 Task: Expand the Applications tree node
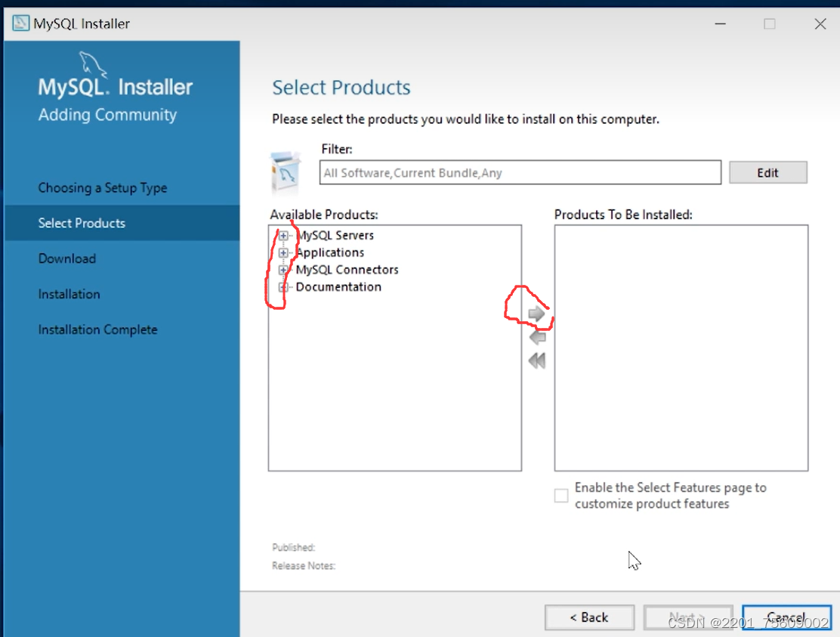coord(283,253)
